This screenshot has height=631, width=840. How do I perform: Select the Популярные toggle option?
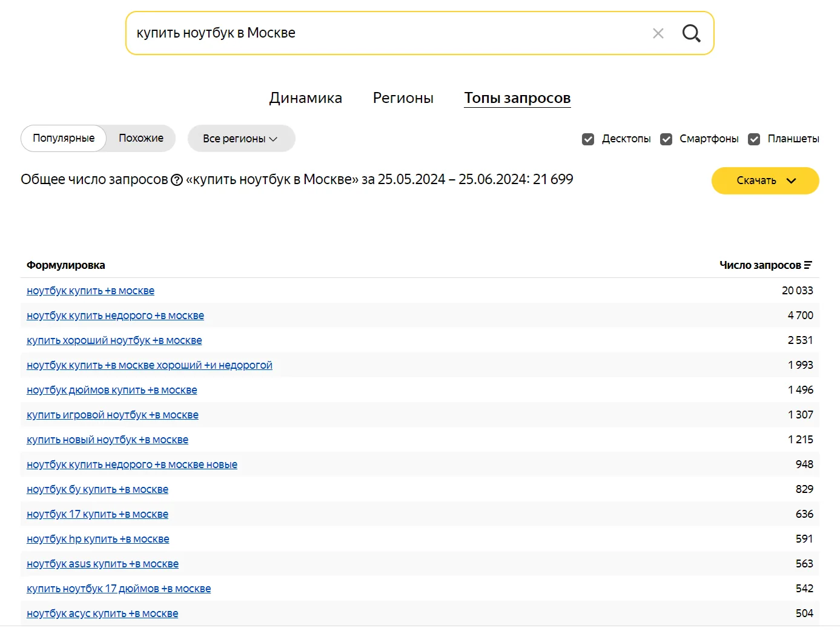click(x=64, y=138)
